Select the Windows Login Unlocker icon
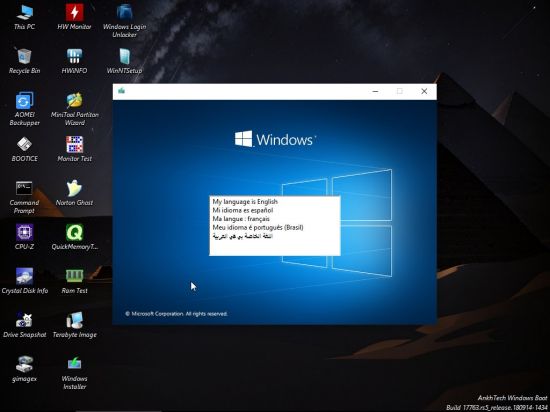The image size is (550, 412). pyautogui.click(x=125, y=20)
